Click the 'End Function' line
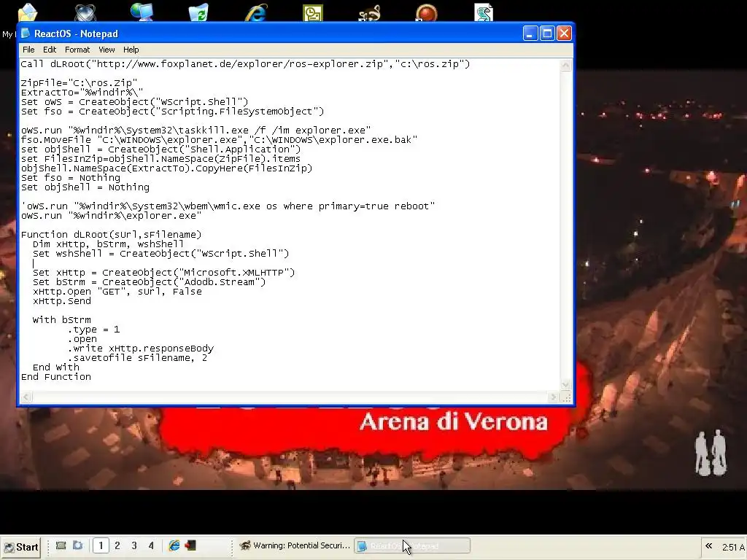747x560 pixels. [x=56, y=377]
